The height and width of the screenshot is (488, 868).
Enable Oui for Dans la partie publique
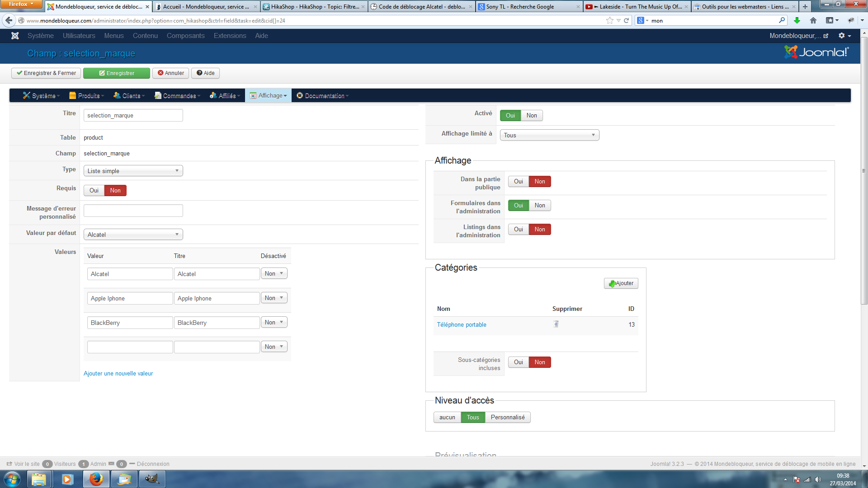518,181
